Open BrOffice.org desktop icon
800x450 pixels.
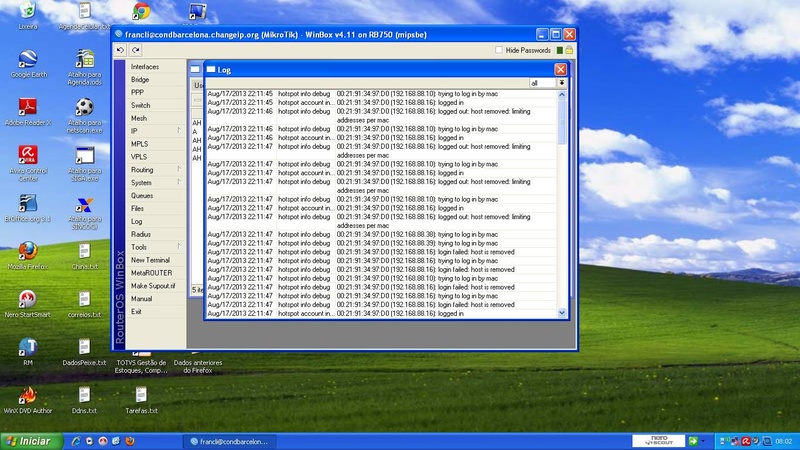tap(28, 208)
